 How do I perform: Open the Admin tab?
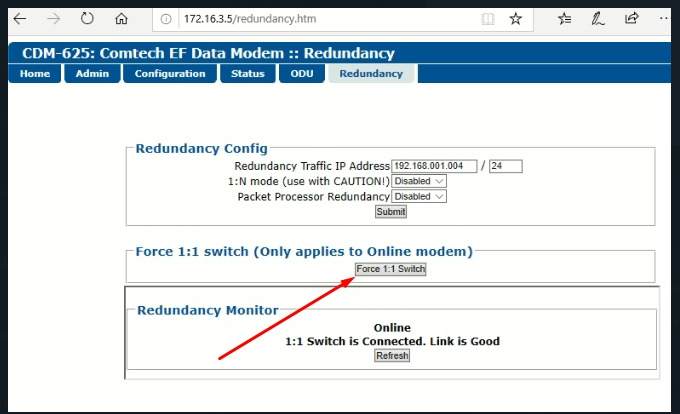coord(92,74)
